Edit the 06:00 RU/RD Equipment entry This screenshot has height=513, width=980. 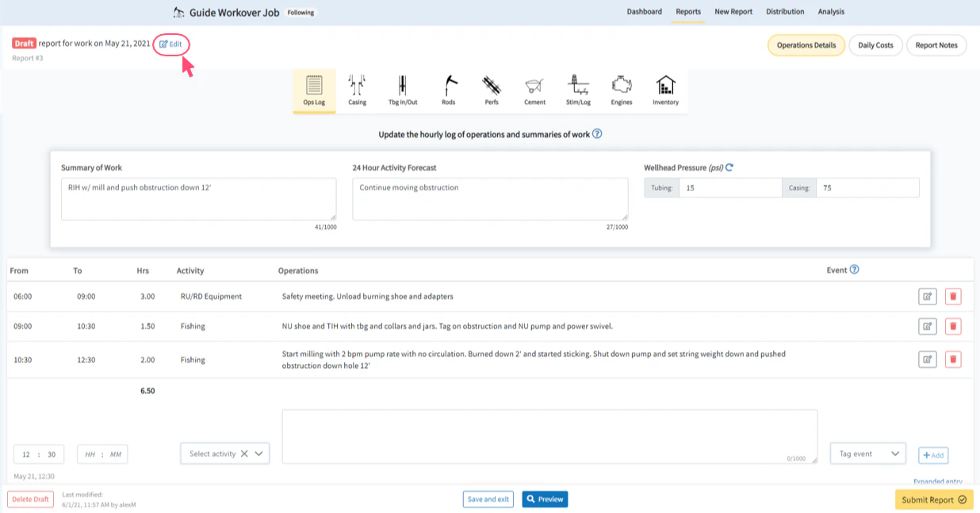(x=927, y=297)
